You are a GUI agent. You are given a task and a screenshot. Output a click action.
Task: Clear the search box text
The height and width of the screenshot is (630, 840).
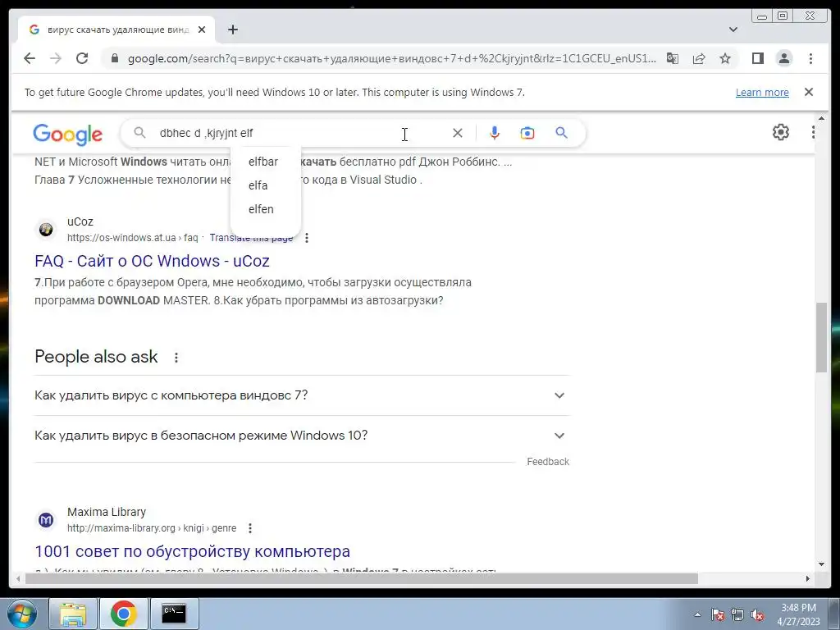[458, 133]
